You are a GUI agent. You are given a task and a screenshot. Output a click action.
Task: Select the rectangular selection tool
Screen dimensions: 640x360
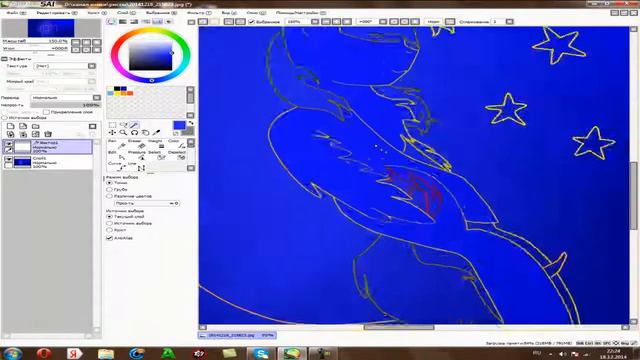tap(112, 125)
